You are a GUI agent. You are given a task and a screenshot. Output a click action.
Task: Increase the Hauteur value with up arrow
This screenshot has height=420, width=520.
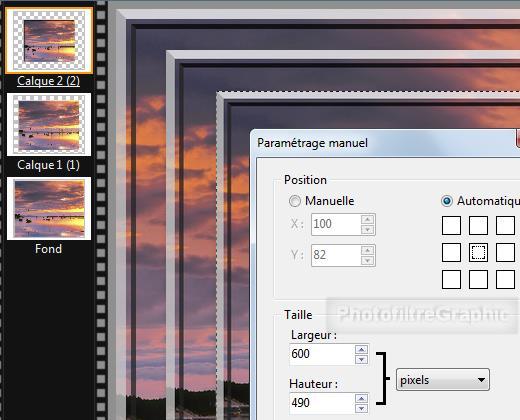pos(361,398)
